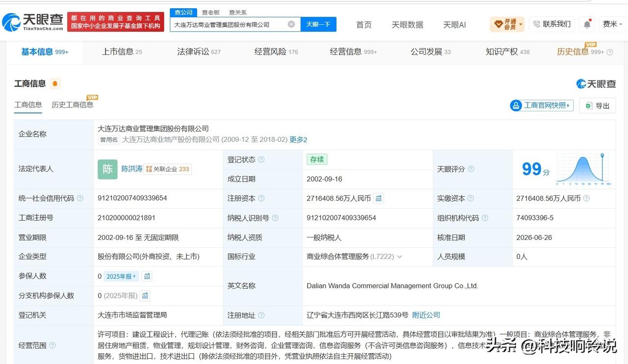Expand the 国标行业 category chevron

tap(399, 257)
